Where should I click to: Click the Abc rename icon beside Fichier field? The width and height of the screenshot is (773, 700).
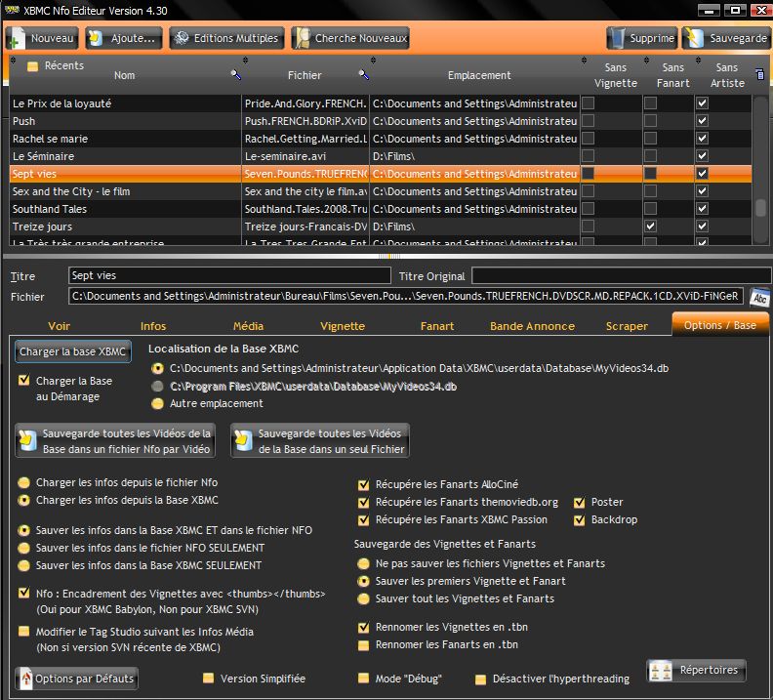(759, 297)
